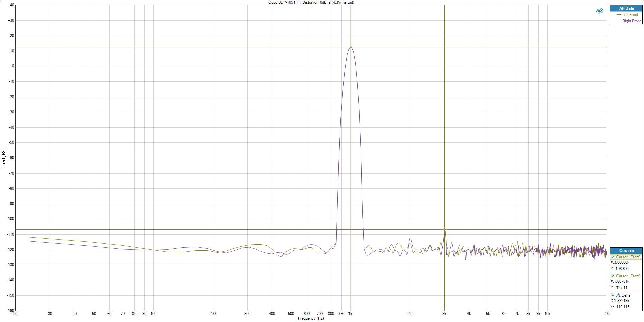Viewport: 644px width, 322px height.
Task: Click the first Cursor... Front] label
Action: pyautogui.click(x=628, y=257)
